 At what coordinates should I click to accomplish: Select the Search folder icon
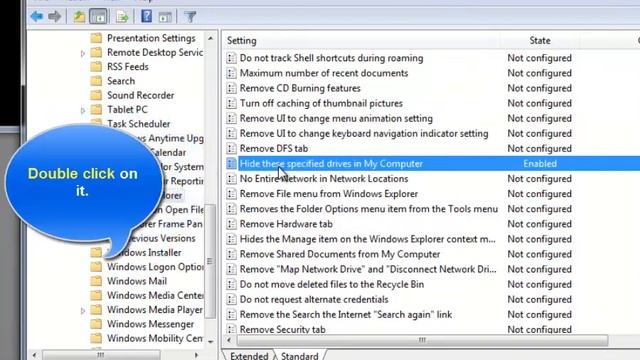point(96,81)
